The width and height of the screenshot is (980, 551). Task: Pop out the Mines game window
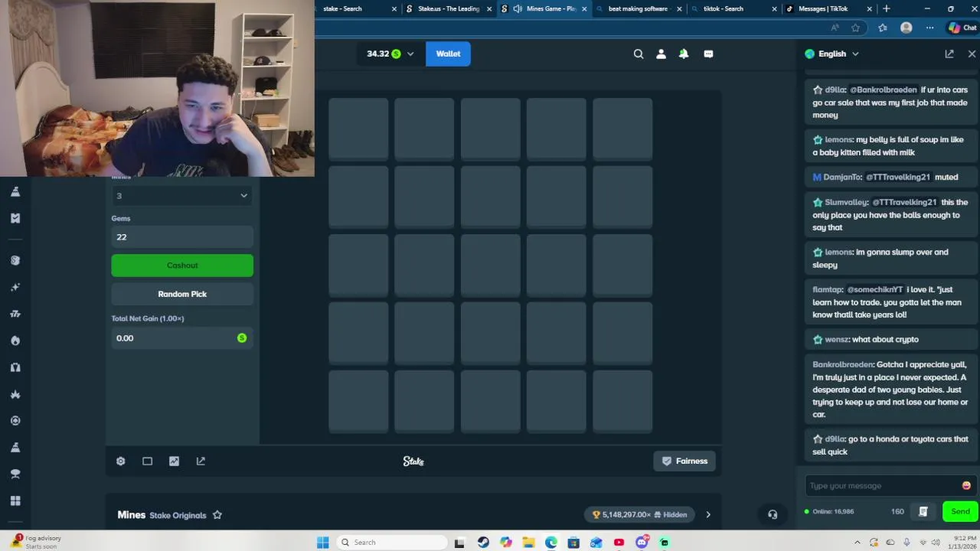pyautogui.click(x=201, y=461)
